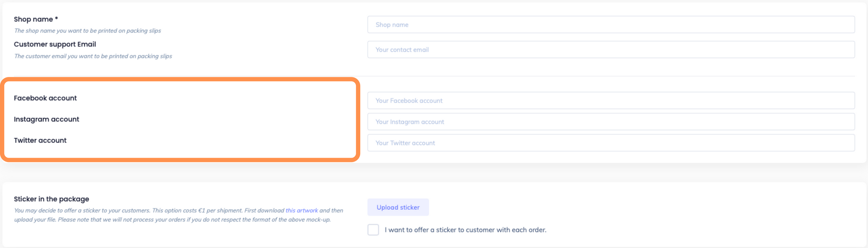This screenshot has height=248, width=868.
Task: Click the Customer support Email label
Action: (x=55, y=44)
